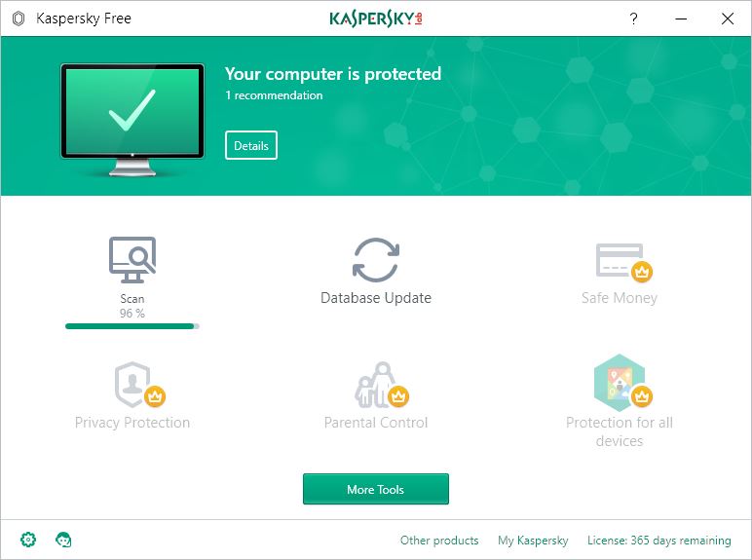
Task: Open Other products link
Action: 439,541
